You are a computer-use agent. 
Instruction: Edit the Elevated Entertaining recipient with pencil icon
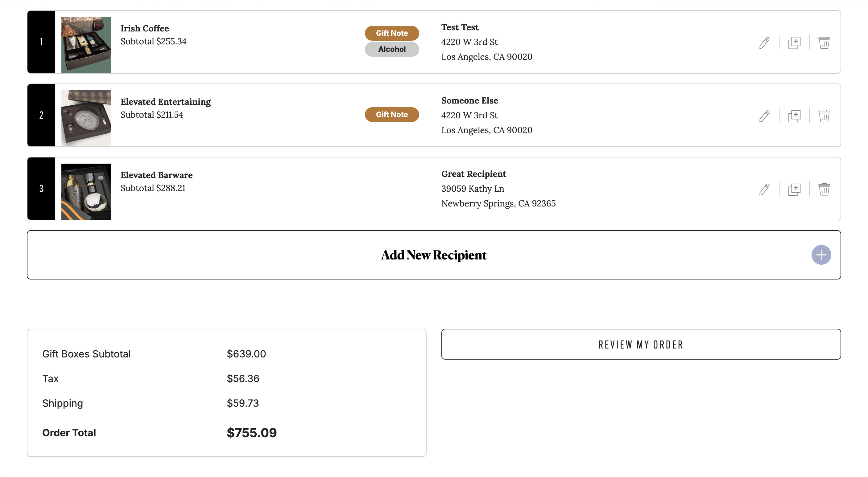click(764, 116)
